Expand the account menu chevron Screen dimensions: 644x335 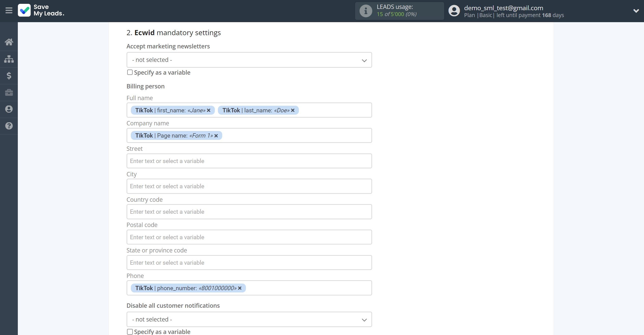click(x=636, y=11)
